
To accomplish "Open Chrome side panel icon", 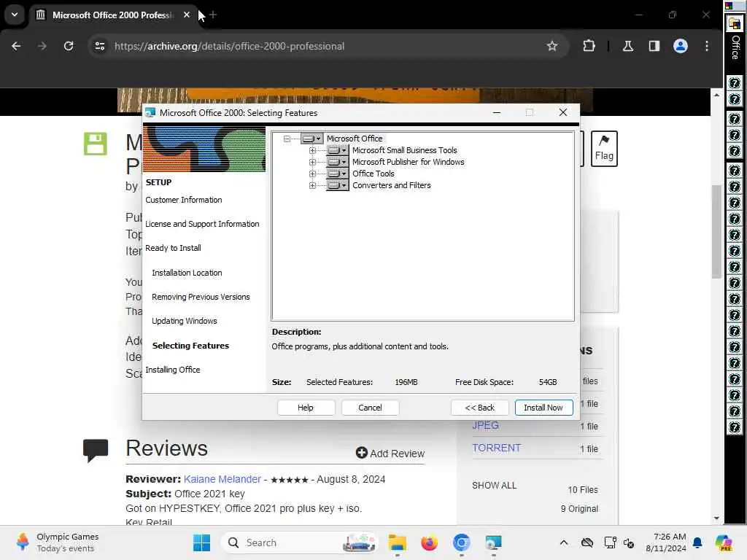I will tap(654, 46).
